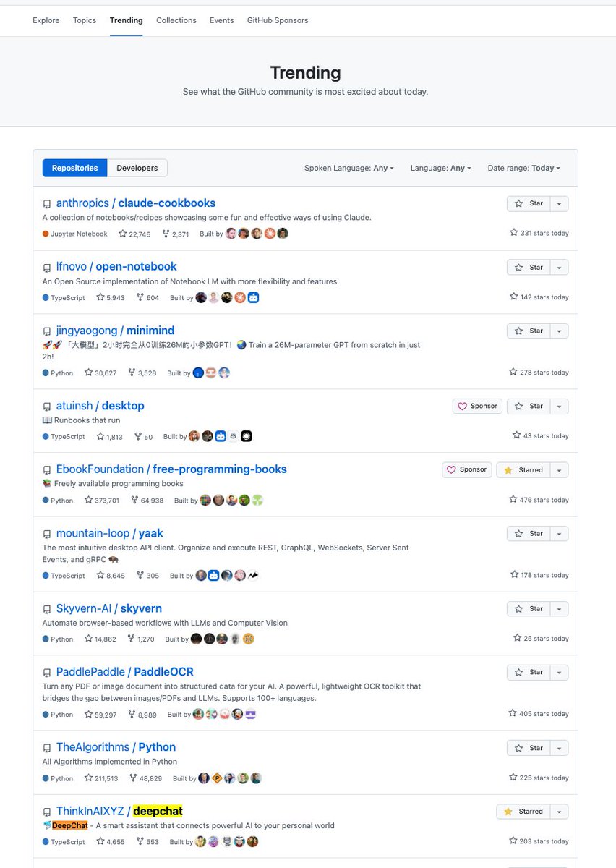Star the TheAlgorithms Python repository
The width and height of the screenshot is (616, 868).
click(x=529, y=748)
